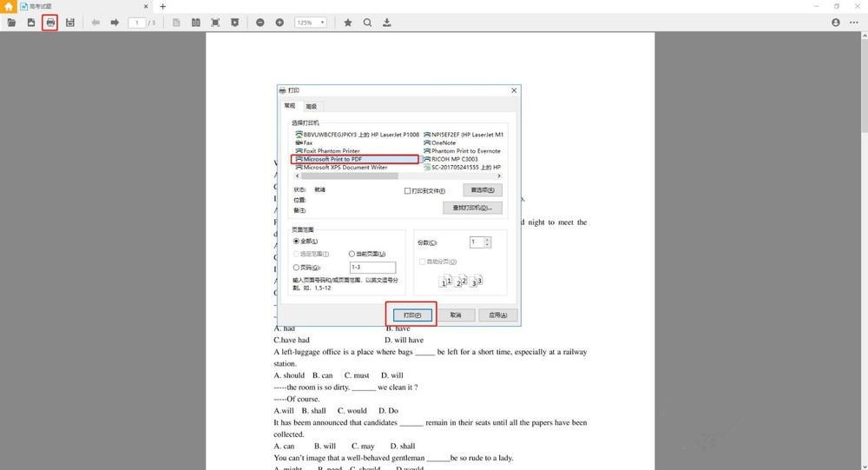
Task: Increase copies count with stepper arrow
Action: (x=487, y=240)
